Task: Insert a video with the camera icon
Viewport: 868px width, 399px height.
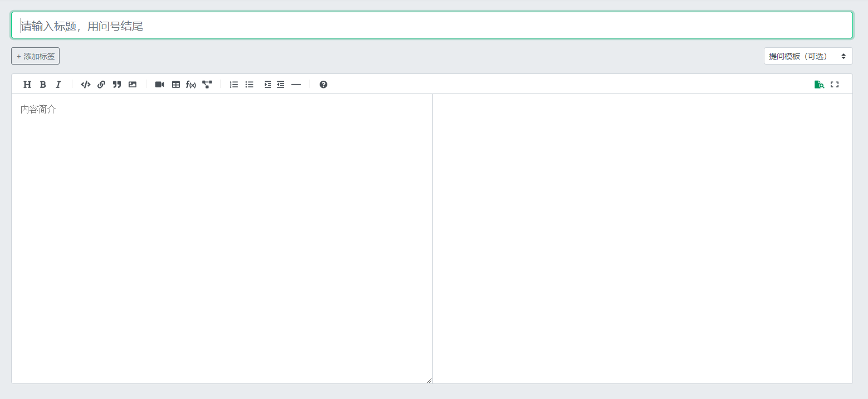Action: [x=160, y=85]
